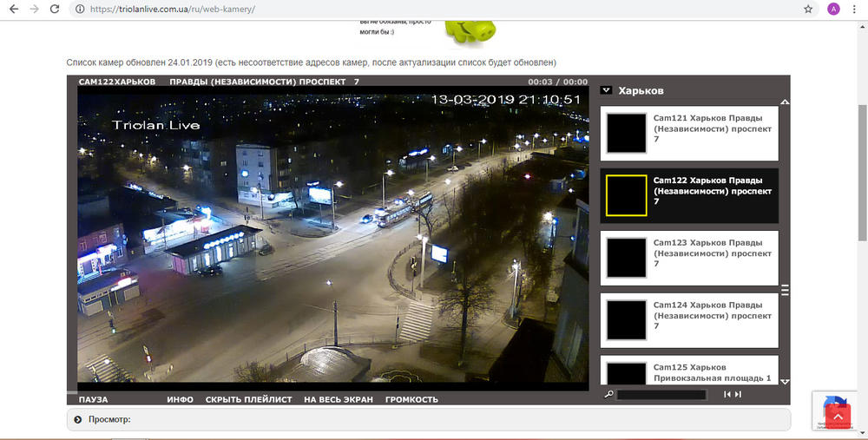868x440 pixels.
Task: Click the Список камер обновлен notice
Action: [x=311, y=62]
